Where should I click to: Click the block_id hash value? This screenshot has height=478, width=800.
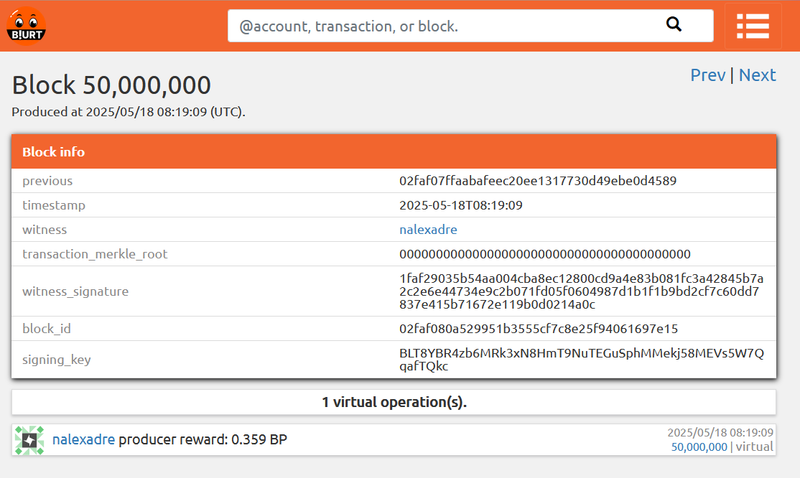[538, 329]
